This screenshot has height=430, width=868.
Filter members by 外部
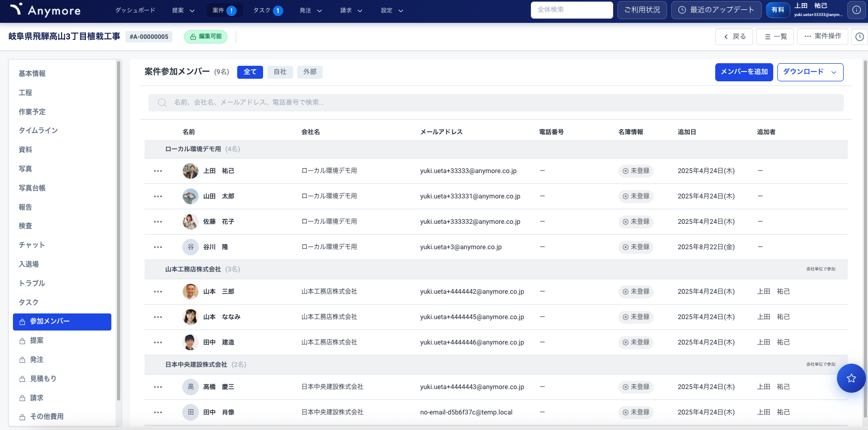pos(310,72)
